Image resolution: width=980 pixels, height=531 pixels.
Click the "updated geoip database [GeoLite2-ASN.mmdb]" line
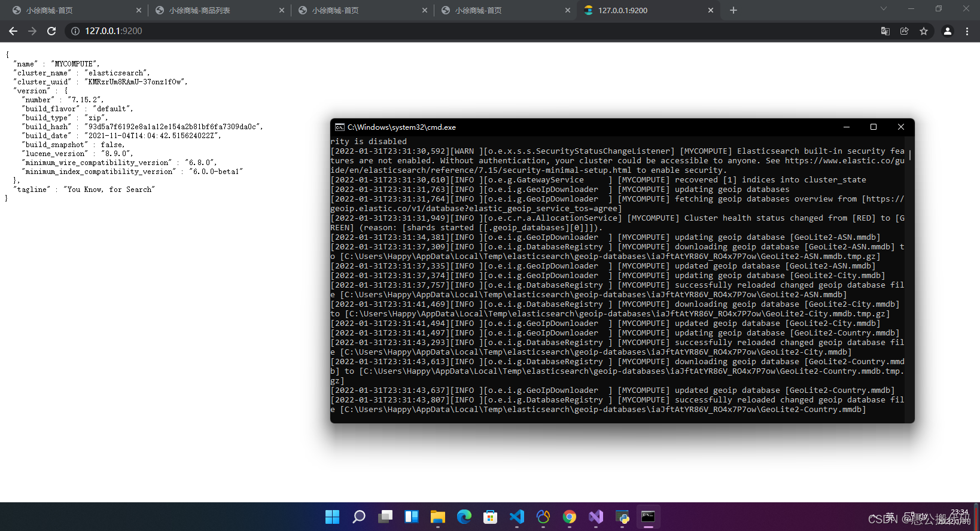[603, 266]
